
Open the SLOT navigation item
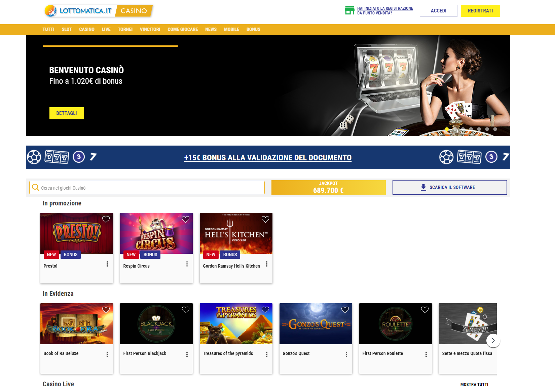[67, 29]
